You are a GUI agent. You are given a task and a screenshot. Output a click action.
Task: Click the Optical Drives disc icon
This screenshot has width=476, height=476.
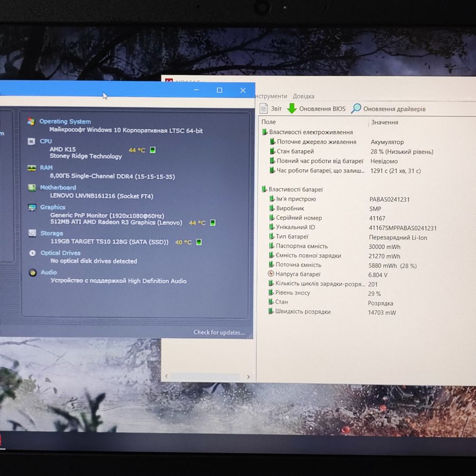click(32, 253)
